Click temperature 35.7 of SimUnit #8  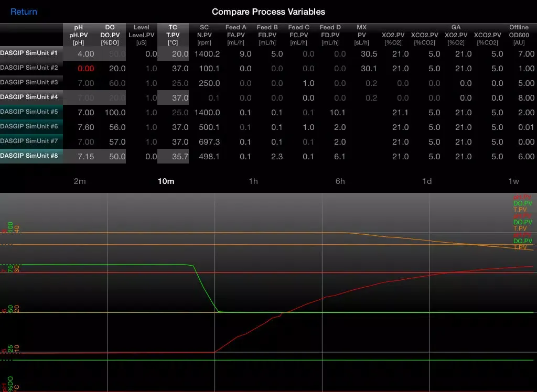click(180, 157)
